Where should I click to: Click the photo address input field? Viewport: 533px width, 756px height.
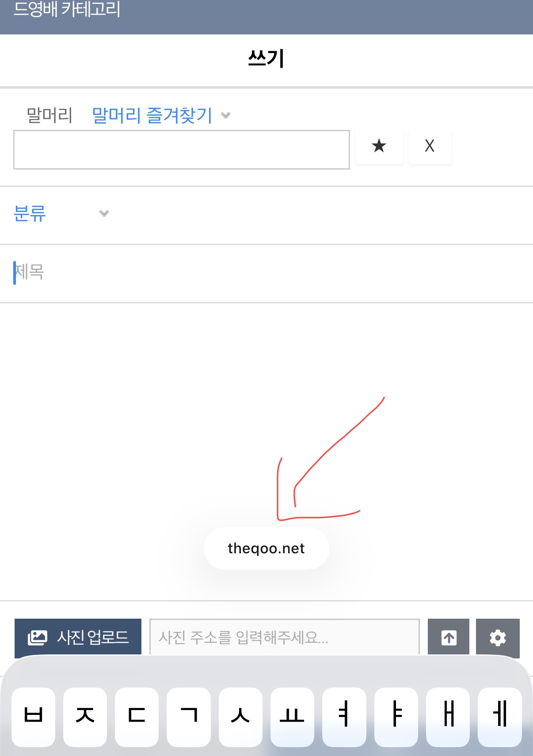tap(285, 637)
